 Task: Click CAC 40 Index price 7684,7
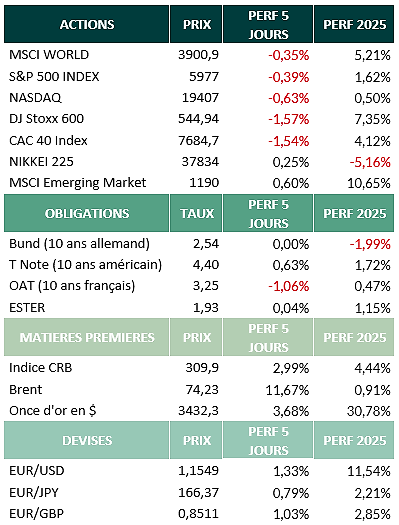click(198, 141)
